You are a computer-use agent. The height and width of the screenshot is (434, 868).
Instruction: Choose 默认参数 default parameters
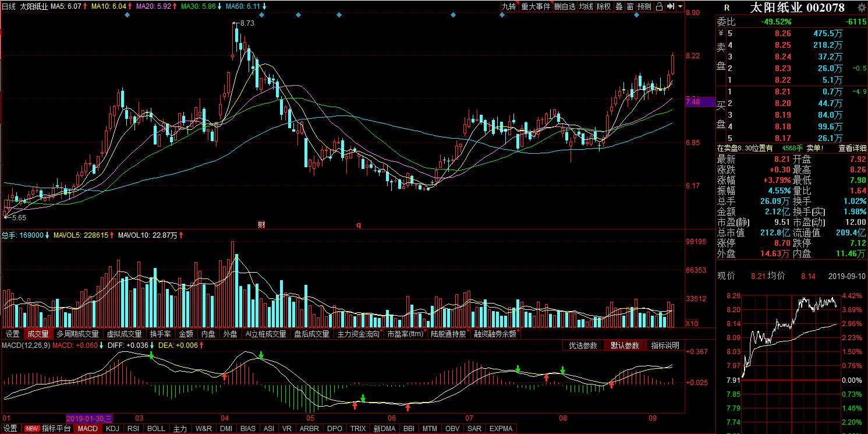(625, 345)
